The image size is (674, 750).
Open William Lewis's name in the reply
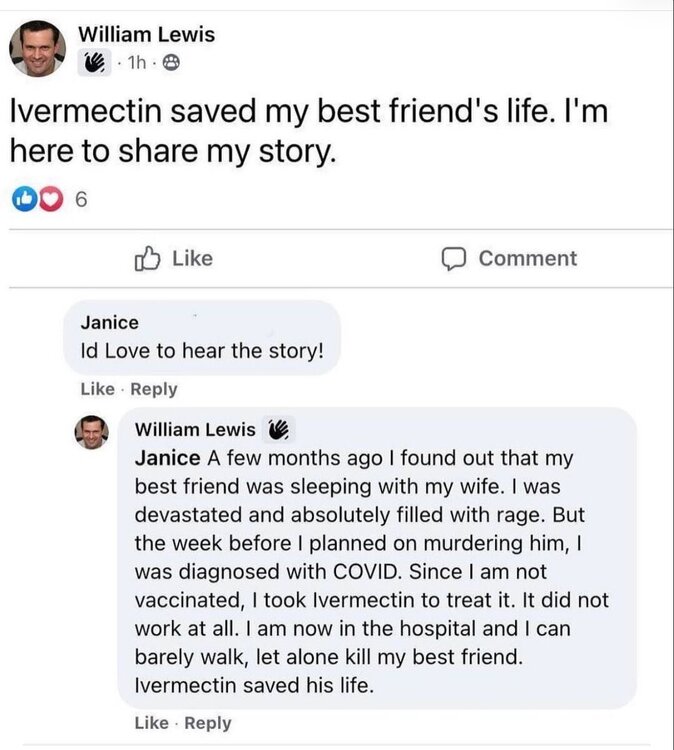point(194,430)
